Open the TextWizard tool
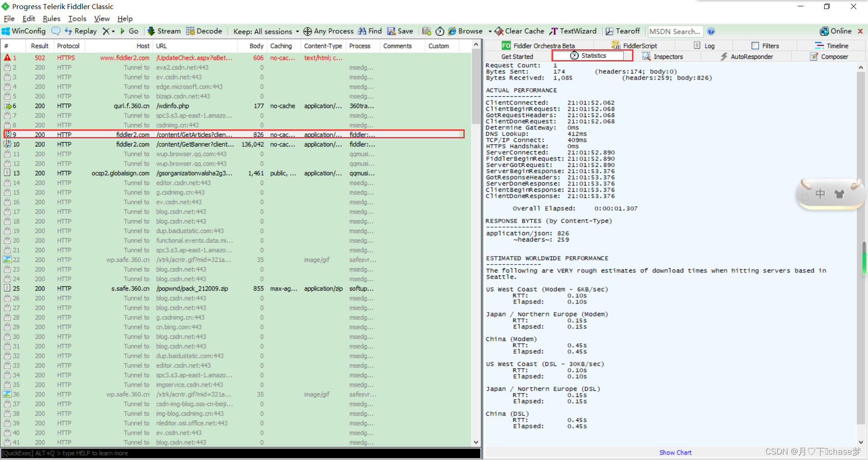The width and height of the screenshot is (868, 460). [x=573, y=31]
